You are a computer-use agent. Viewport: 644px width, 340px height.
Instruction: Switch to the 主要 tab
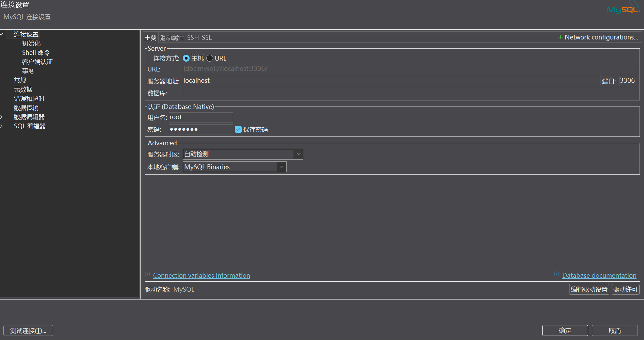pyautogui.click(x=150, y=37)
